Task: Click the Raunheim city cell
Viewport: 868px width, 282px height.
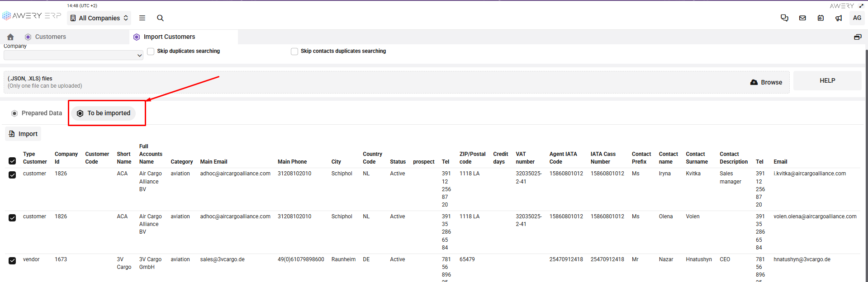Action: [343, 259]
